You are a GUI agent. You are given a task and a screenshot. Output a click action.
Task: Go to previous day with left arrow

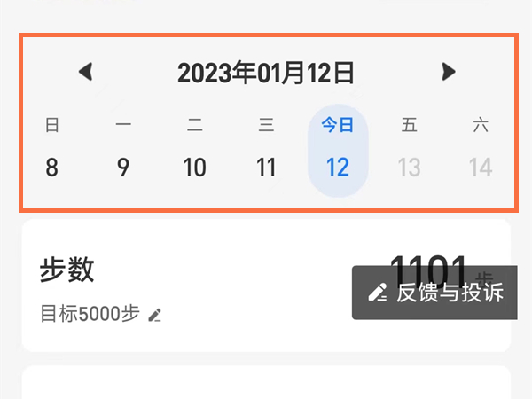pos(86,72)
